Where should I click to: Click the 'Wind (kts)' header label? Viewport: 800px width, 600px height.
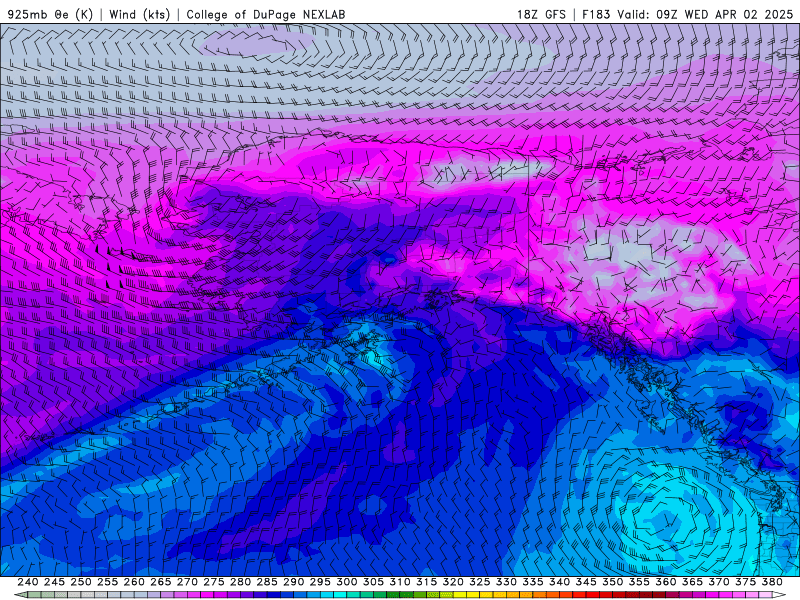(140, 14)
